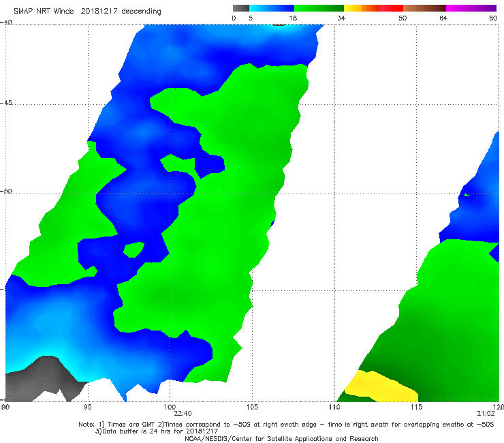Click the color bar label '18'
The image size is (504, 443).
pos(293,18)
